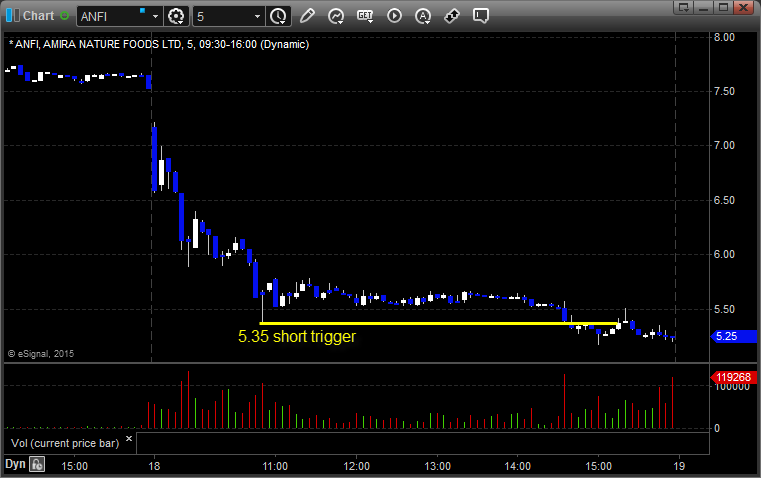Click the Vol (current price bar) label
This screenshot has width=761, height=478.
click(65, 443)
